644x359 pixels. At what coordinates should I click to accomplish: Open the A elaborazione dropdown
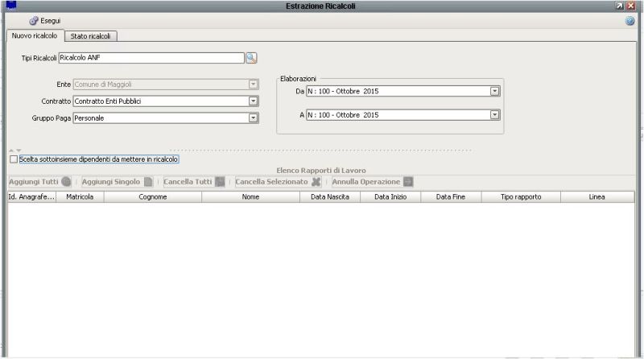pos(495,115)
